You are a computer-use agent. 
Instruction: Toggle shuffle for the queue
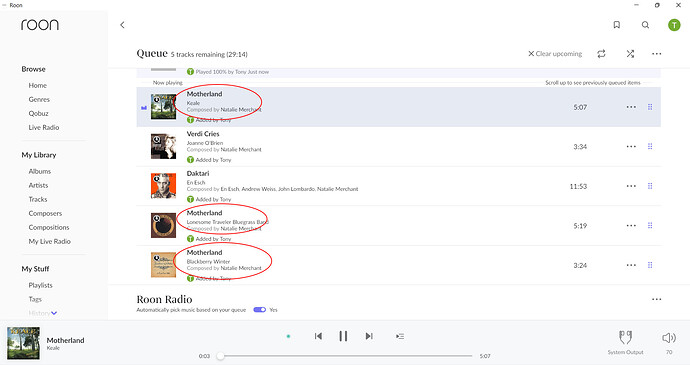[x=630, y=54]
